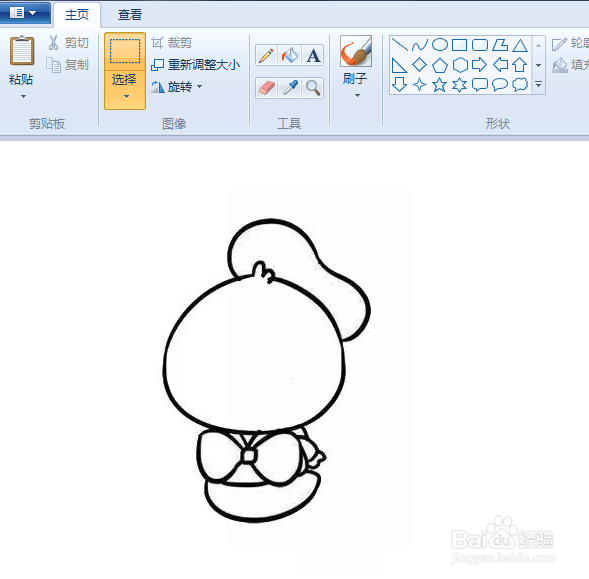
Task: Click the 裁剪 crop button
Action: [x=172, y=43]
